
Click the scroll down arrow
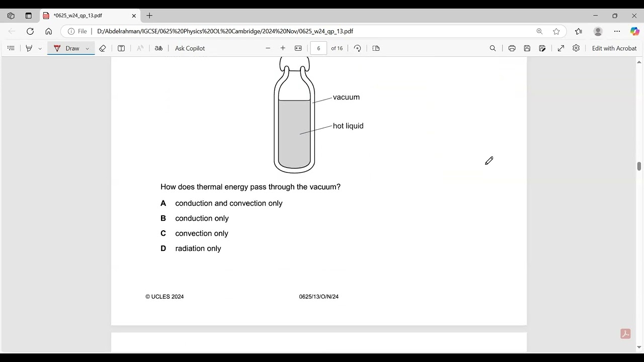click(x=639, y=347)
